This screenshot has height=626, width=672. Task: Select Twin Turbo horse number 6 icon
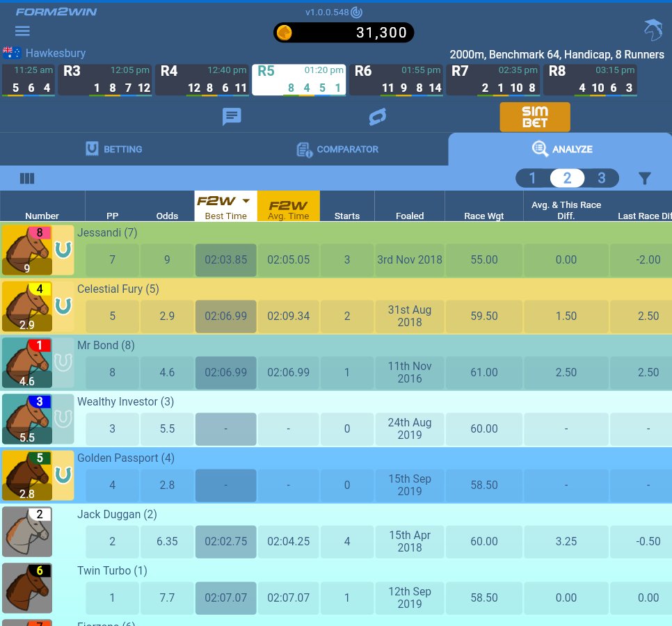27,588
